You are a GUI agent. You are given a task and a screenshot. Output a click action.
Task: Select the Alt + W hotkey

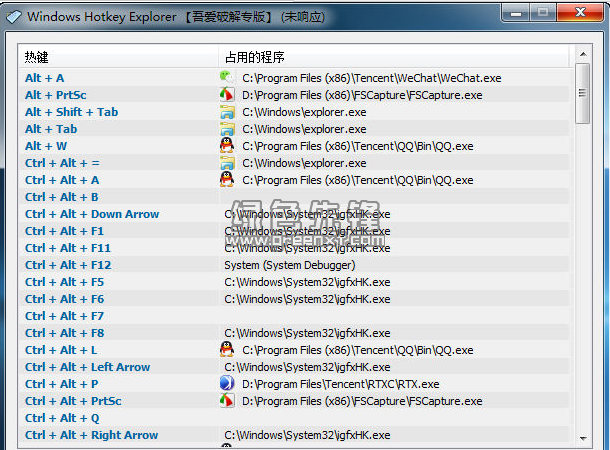pos(46,146)
